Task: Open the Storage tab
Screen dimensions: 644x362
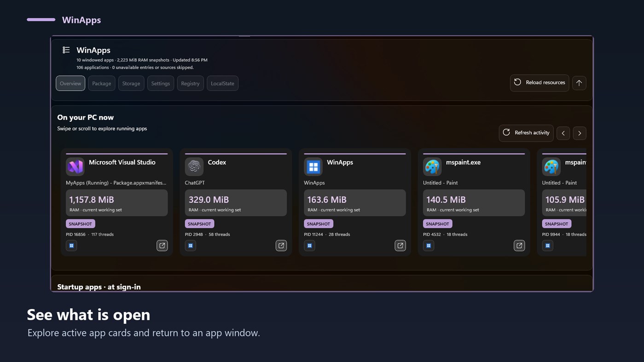Action: click(131, 83)
